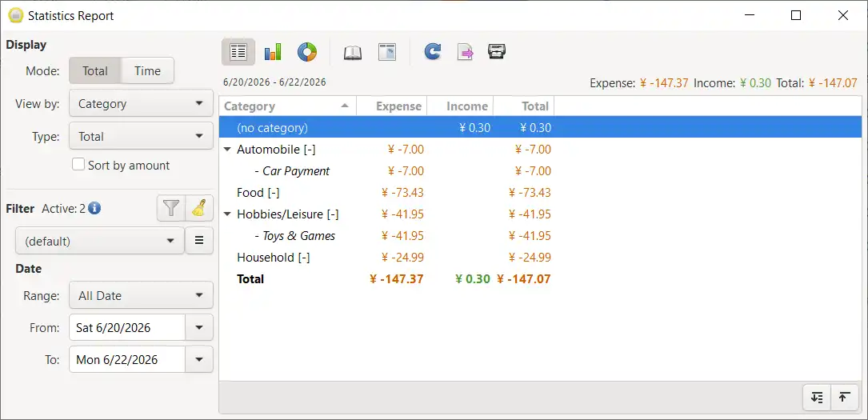Select the Food [-] row
Viewport: 868px width, 420px height.
pos(540,193)
